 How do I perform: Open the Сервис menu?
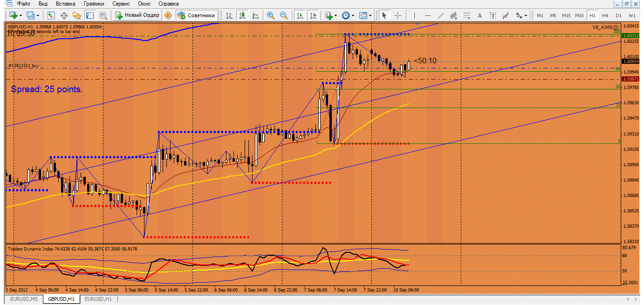(x=121, y=4)
